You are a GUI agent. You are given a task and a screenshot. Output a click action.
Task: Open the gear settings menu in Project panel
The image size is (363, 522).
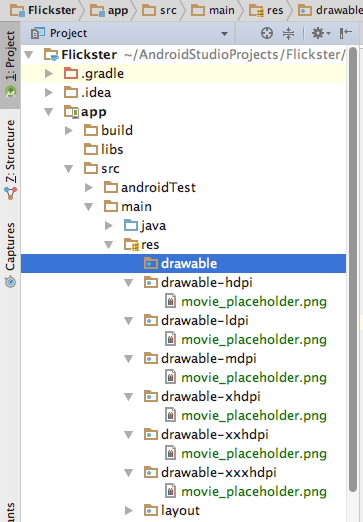point(320,33)
